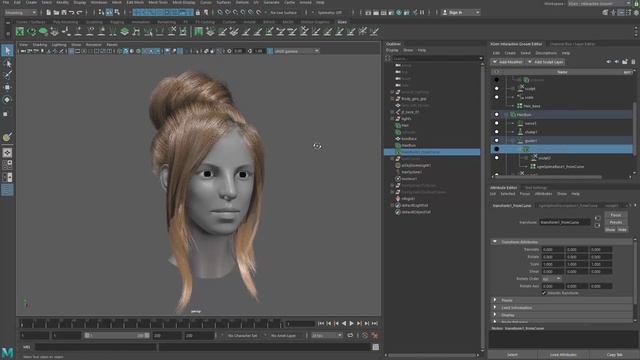Toggle visibility dot for sculpt2 layer
Viewport: 640px width, 360px height.
(x=497, y=158)
